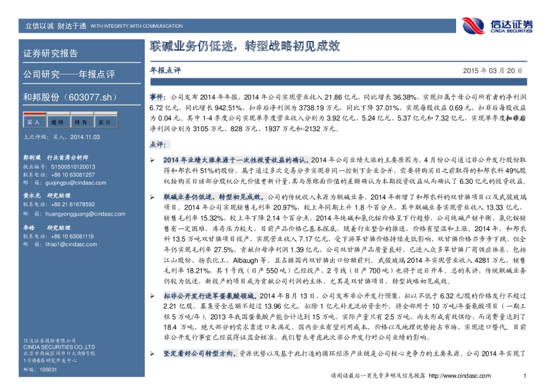Image resolution: width=555 pixels, height=392 pixels.
Task: Click the report date 2015年03月20日
Action: (x=492, y=70)
